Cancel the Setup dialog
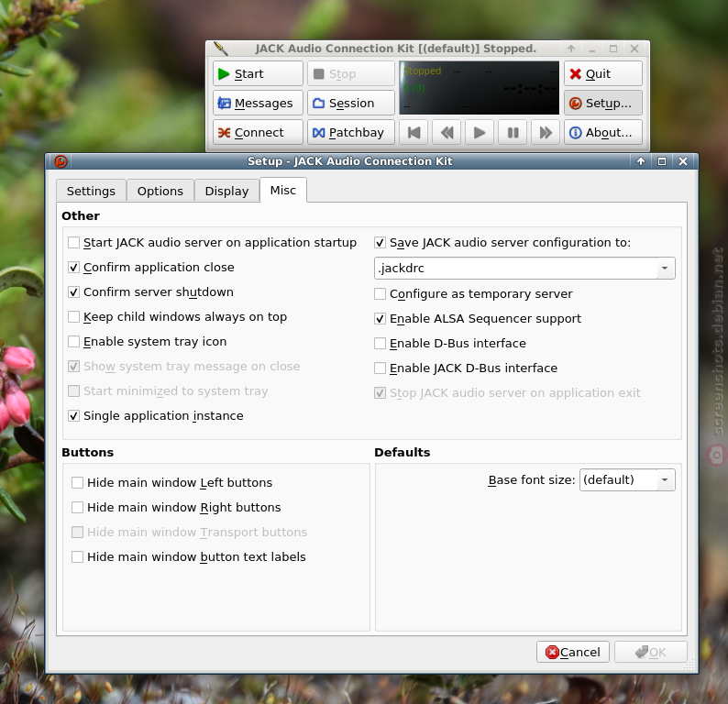The height and width of the screenshot is (704, 728). [572, 652]
